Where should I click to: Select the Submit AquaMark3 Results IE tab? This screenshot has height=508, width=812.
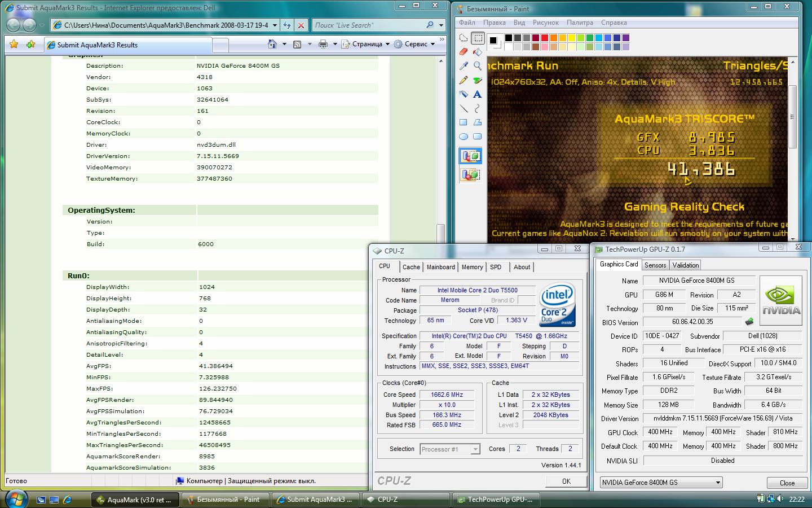127,45
